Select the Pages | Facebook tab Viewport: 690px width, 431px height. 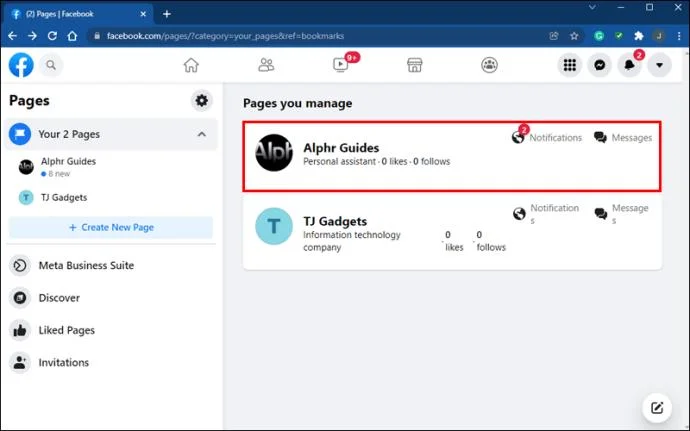click(78, 14)
